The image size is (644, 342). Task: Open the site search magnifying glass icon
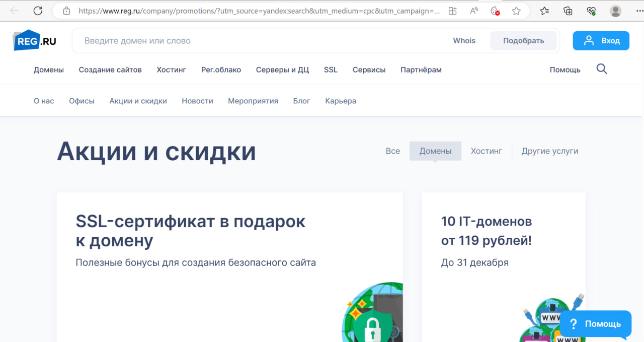click(602, 69)
